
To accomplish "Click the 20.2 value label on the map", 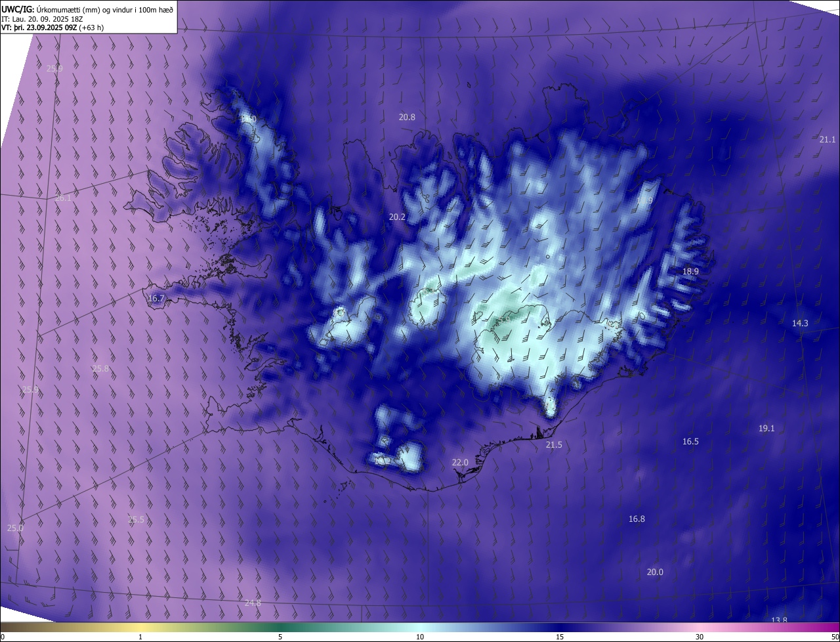I will (x=398, y=217).
